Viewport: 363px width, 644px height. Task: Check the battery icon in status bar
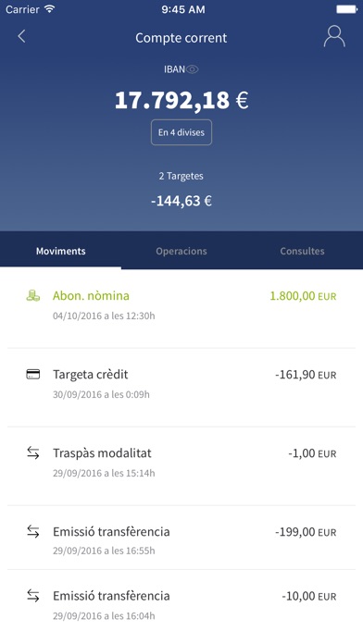[346, 9]
